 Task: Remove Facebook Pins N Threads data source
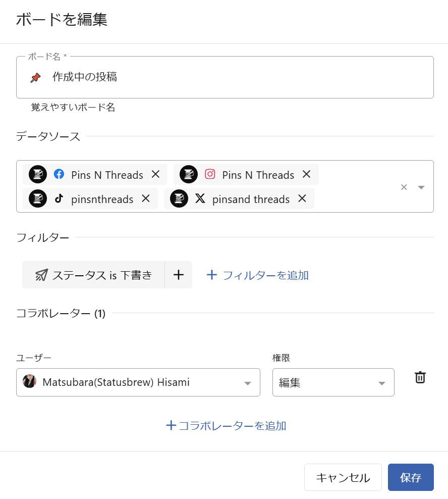click(155, 174)
